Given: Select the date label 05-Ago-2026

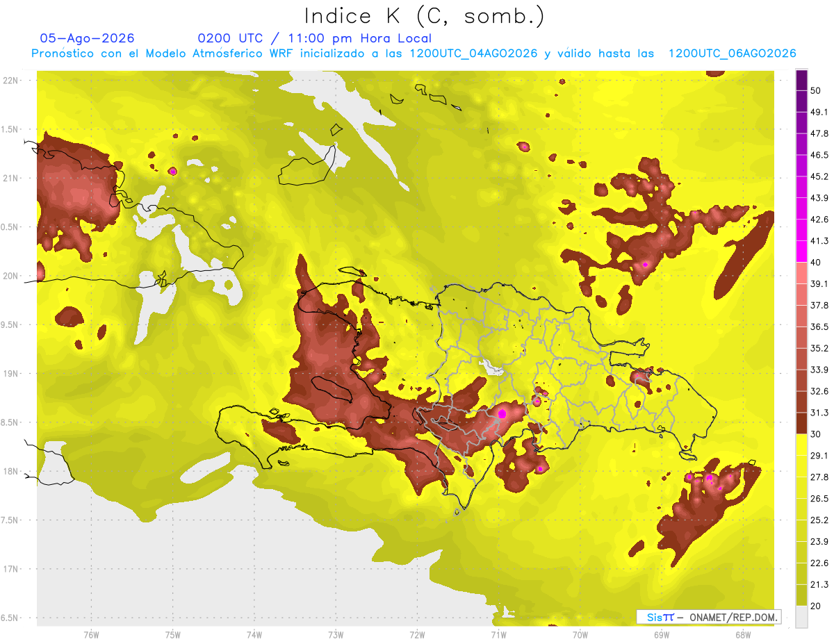Looking at the screenshot, I should click(88, 38).
